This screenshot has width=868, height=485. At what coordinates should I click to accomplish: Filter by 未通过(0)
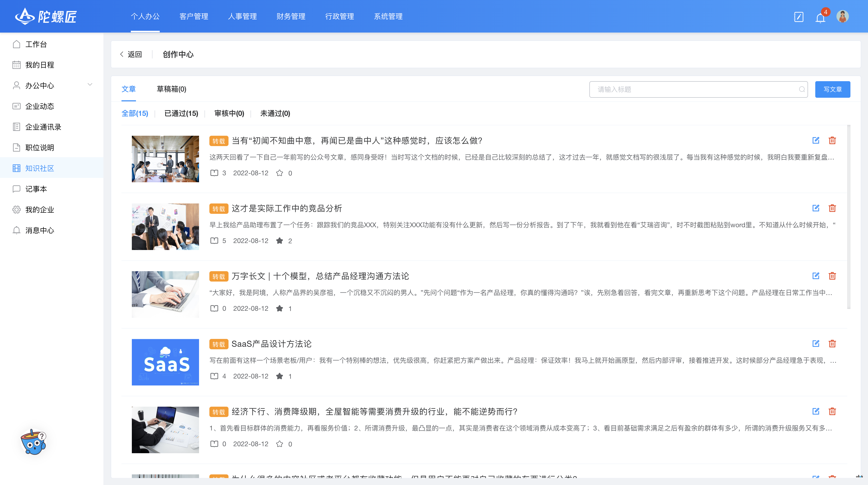point(275,113)
